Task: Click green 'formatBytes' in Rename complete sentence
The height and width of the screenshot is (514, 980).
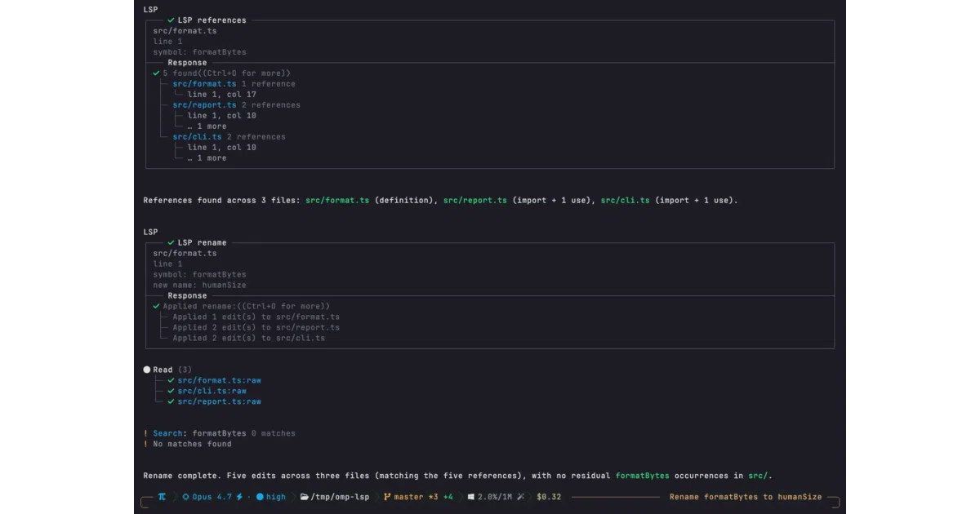Action: [x=643, y=476]
